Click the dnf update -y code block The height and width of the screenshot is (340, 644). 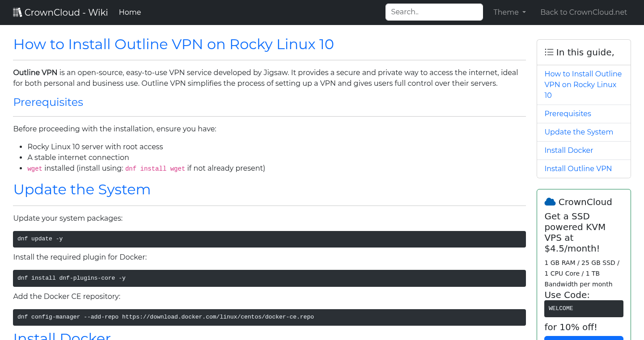click(x=270, y=239)
